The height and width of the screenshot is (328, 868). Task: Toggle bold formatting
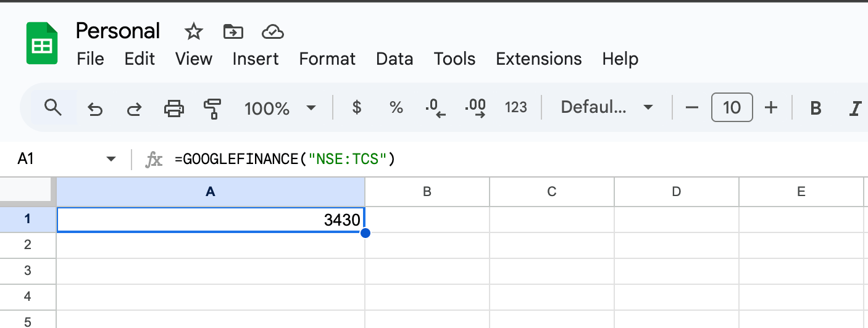pos(816,109)
